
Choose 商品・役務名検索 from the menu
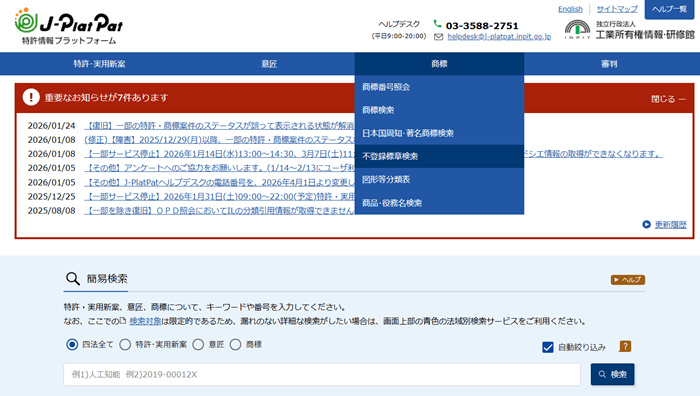coord(439,203)
